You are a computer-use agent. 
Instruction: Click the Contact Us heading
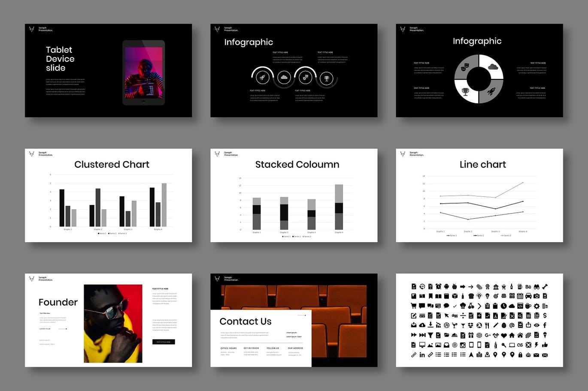click(x=246, y=322)
